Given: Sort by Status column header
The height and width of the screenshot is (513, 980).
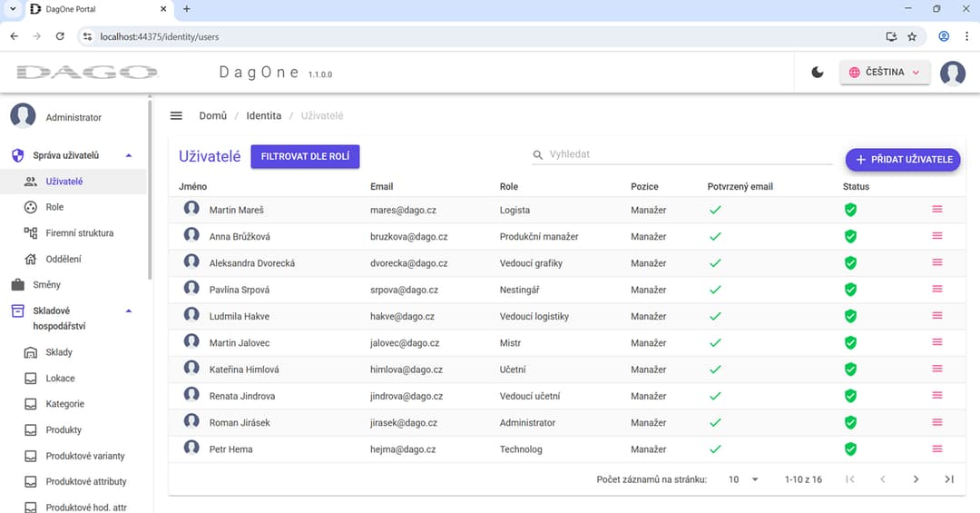Looking at the screenshot, I should [x=856, y=186].
